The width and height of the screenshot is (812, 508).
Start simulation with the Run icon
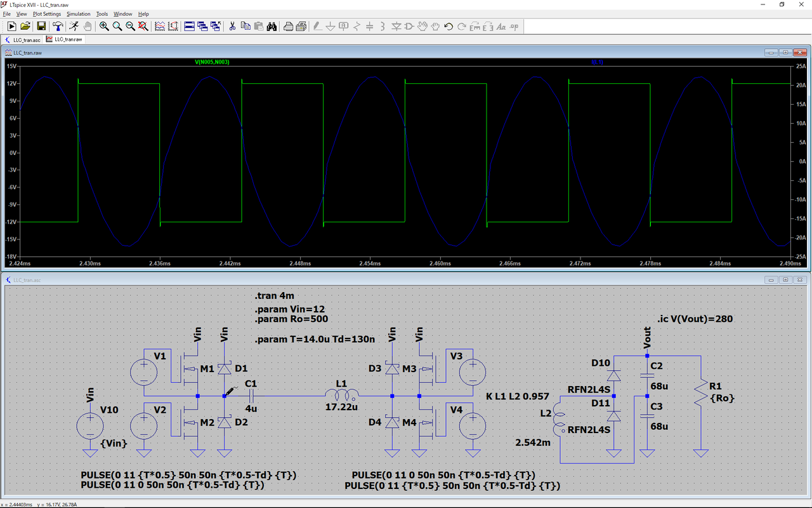coord(74,26)
